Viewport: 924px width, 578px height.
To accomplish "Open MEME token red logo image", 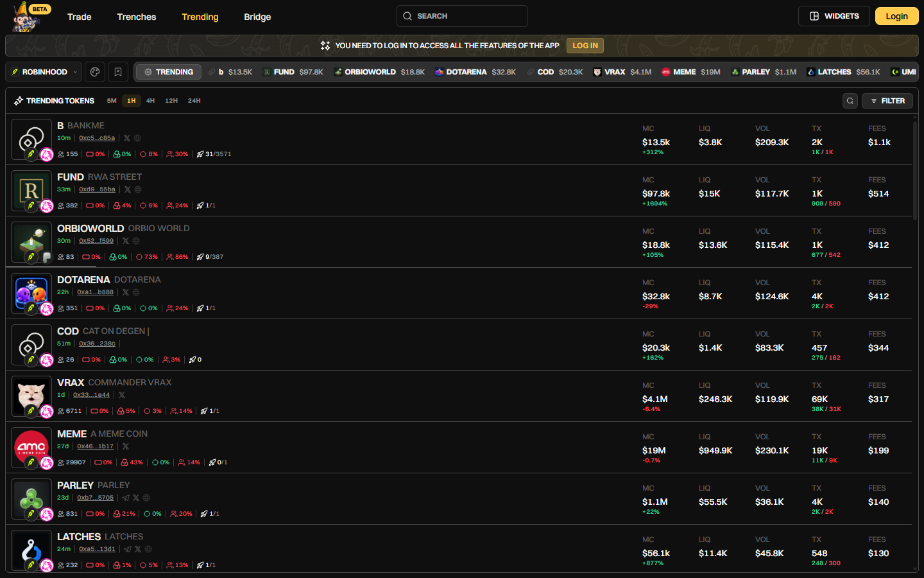I will [31, 448].
